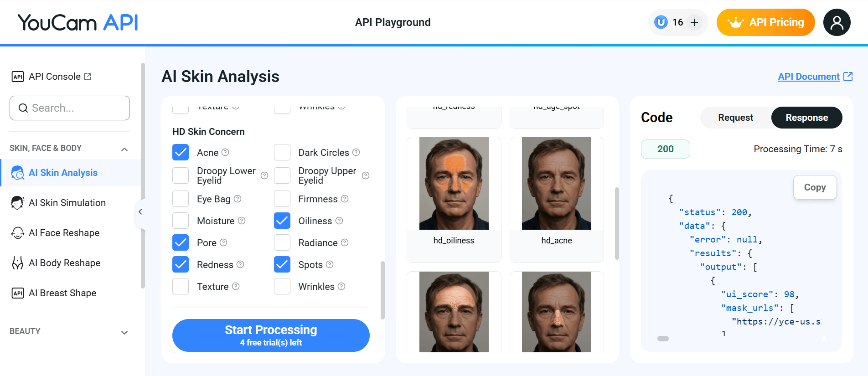Collapse the Skin, Face & Body section

(124, 149)
